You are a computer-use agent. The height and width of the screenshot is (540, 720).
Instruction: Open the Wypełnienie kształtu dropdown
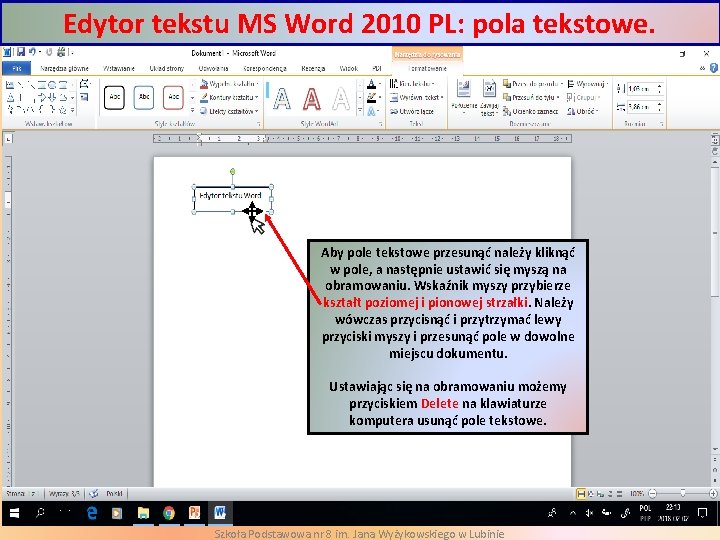pos(229,84)
